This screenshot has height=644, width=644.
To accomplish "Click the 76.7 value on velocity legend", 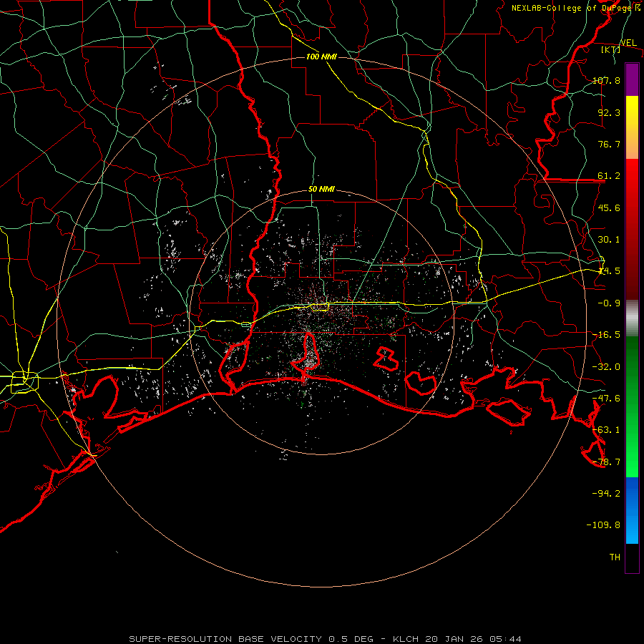I will point(609,144).
